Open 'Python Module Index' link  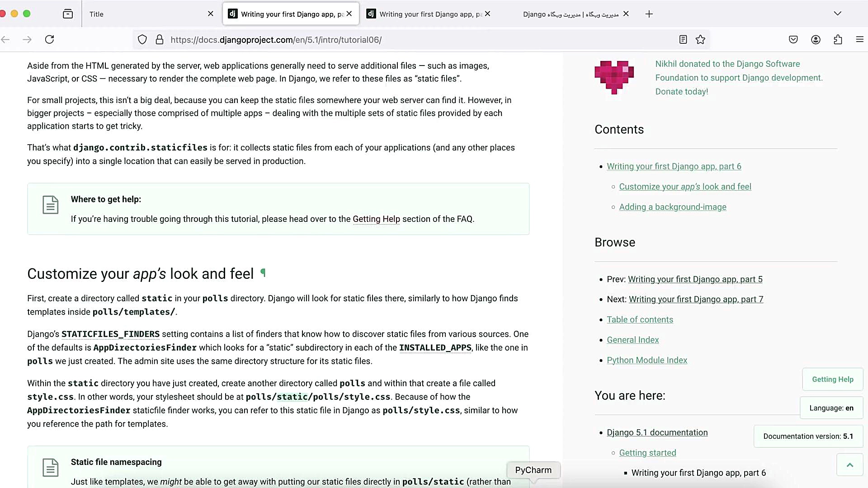tap(647, 361)
